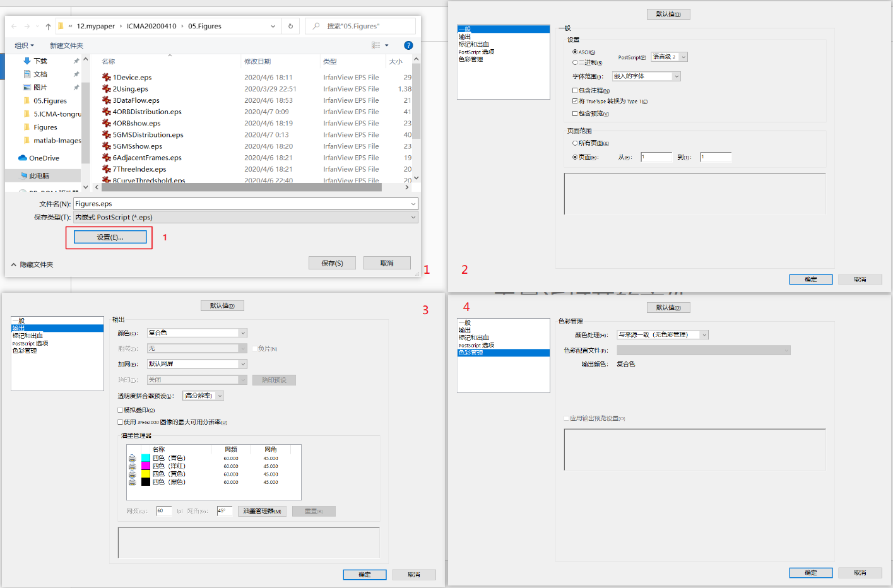Open the 下载 downloads shortcut icon

click(x=27, y=61)
